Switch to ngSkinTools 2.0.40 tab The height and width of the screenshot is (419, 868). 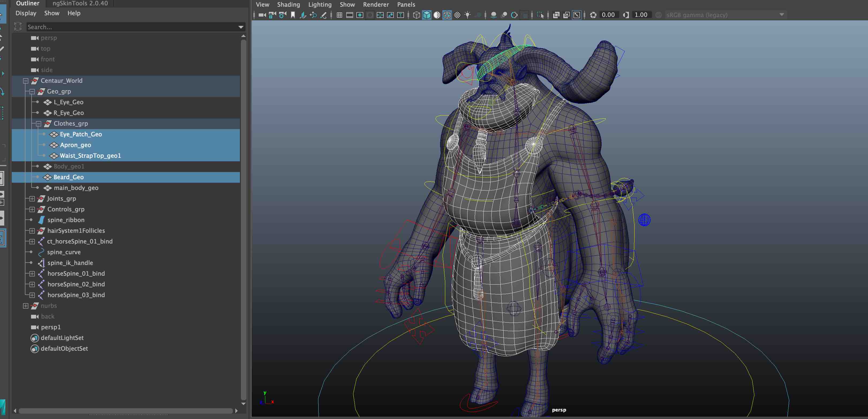(x=80, y=3)
